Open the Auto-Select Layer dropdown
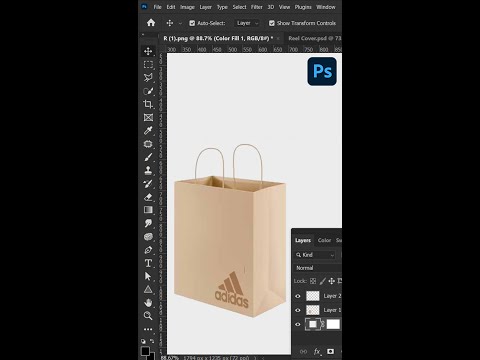Image resolution: width=480 pixels, height=360 pixels. click(x=247, y=23)
